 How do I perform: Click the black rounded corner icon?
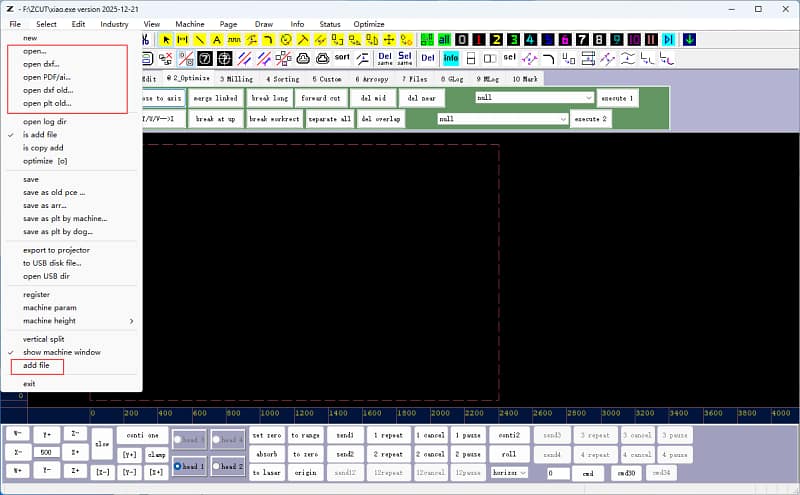[549, 59]
